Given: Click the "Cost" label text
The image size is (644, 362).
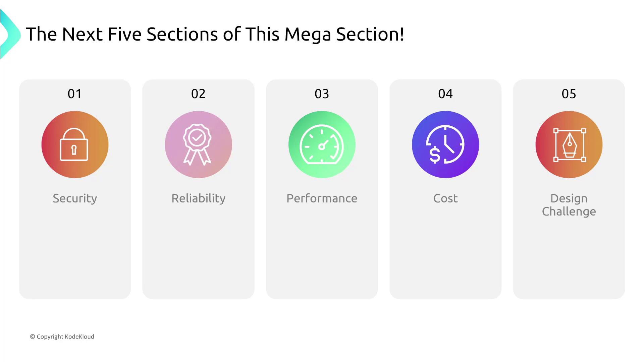Looking at the screenshot, I should pos(445,198).
